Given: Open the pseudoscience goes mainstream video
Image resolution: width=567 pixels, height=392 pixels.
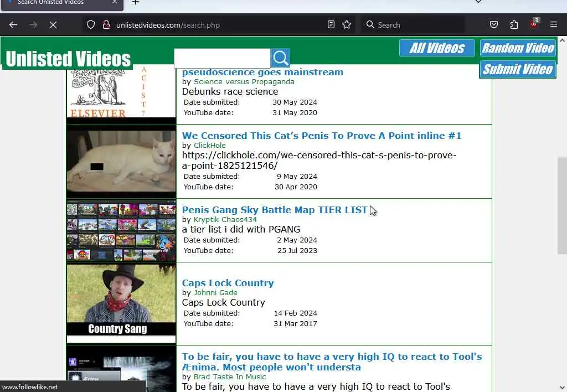Looking at the screenshot, I should pos(262,72).
